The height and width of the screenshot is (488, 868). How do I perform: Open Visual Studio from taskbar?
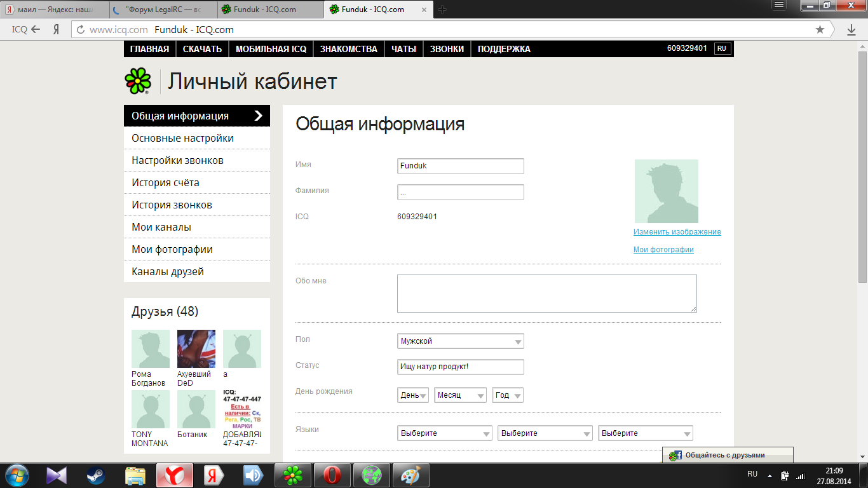pyautogui.click(x=57, y=475)
